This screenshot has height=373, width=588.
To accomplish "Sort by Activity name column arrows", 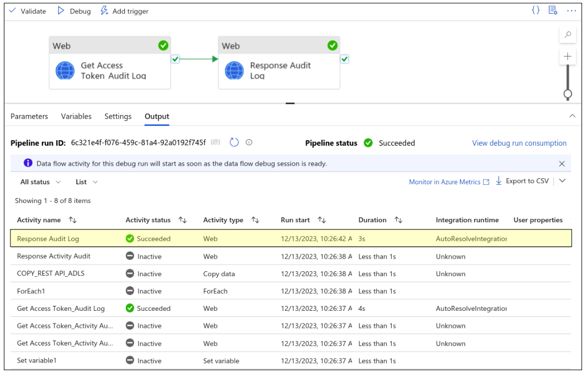I will point(73,220).
